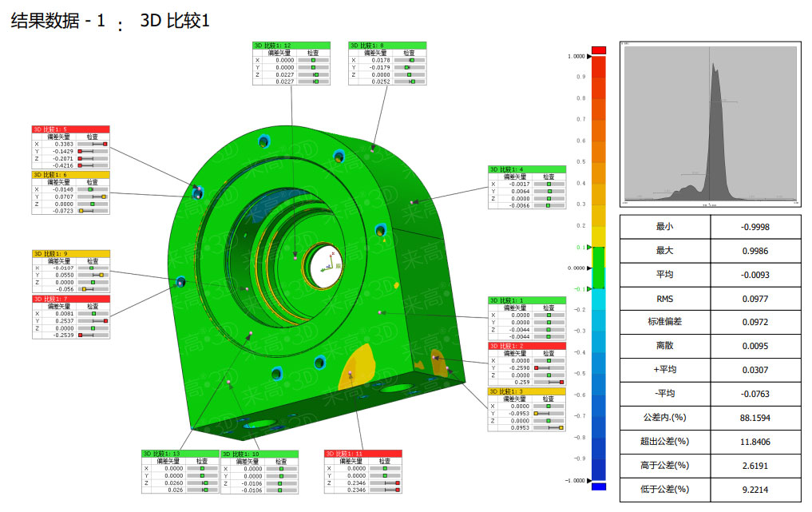The height and width of the screenshot is (512, 812).
Task: Select the annotation label 3D 比较1: 8
Action: pyautogui.click(x=388, y=46)
